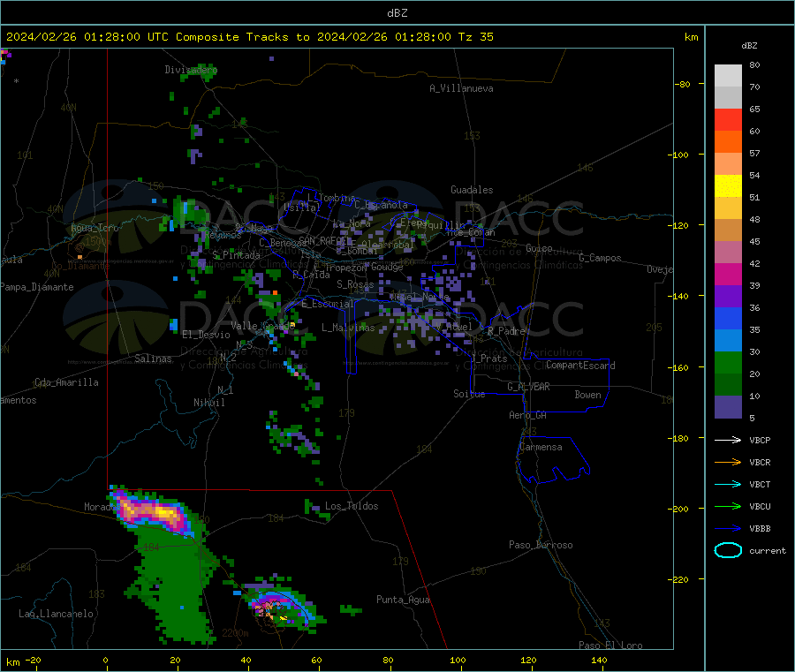Click the 'Lag.Llancanelo' map label

(x=56, y=614)
